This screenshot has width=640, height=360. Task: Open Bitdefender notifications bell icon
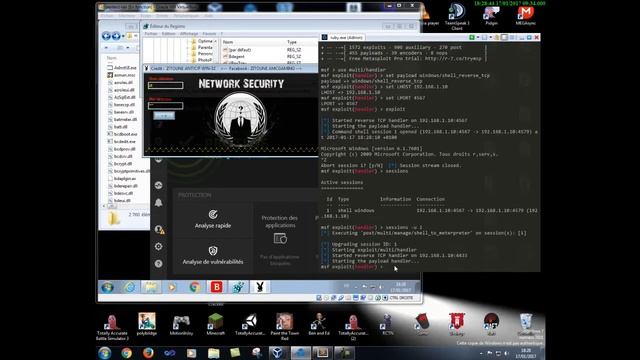click(x=159, y=203)
